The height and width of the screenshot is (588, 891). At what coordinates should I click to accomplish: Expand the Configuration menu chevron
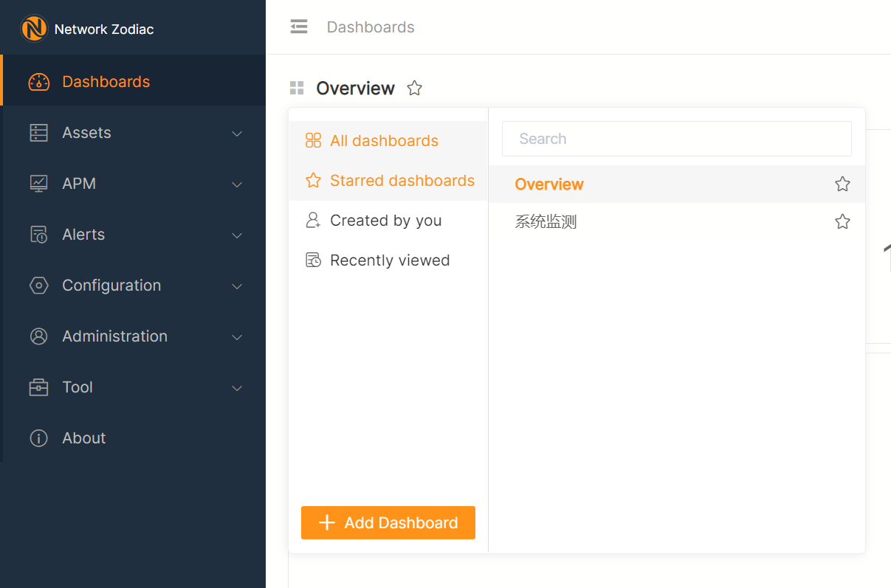click(x=237, y=286)
